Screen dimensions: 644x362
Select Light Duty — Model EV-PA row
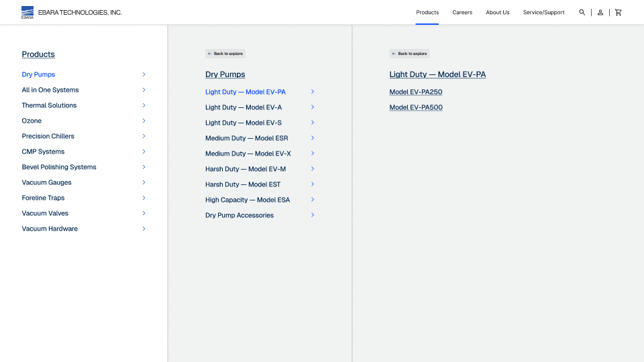(x=246, y=92)
